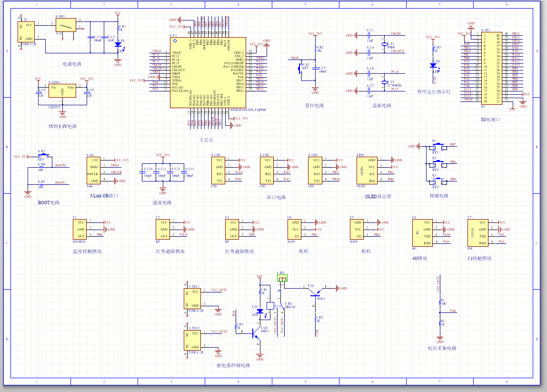The width and height of the screenshot is (547, 392).
Task: Click the 继电器控制电路 label
Action: [233, 365]
